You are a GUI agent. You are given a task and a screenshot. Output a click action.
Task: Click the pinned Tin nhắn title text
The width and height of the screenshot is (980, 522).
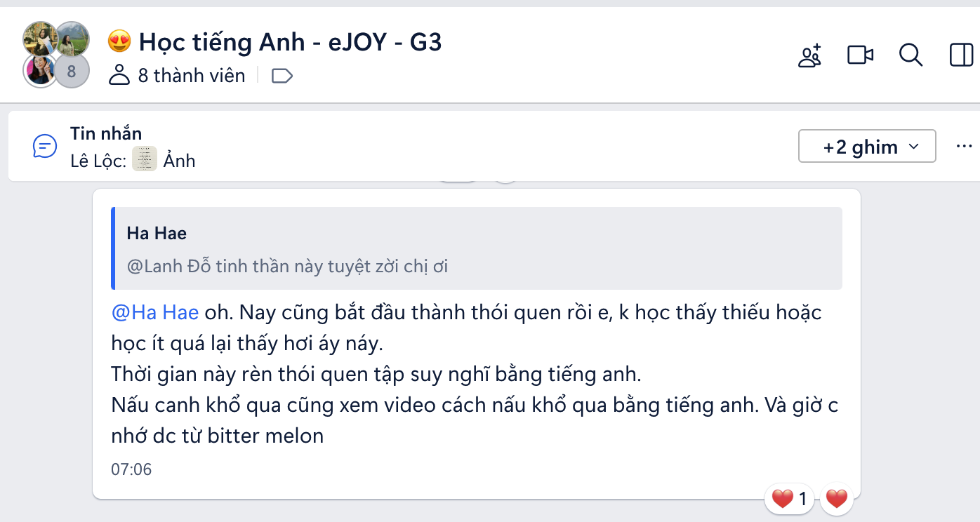(x=106, y=133)
